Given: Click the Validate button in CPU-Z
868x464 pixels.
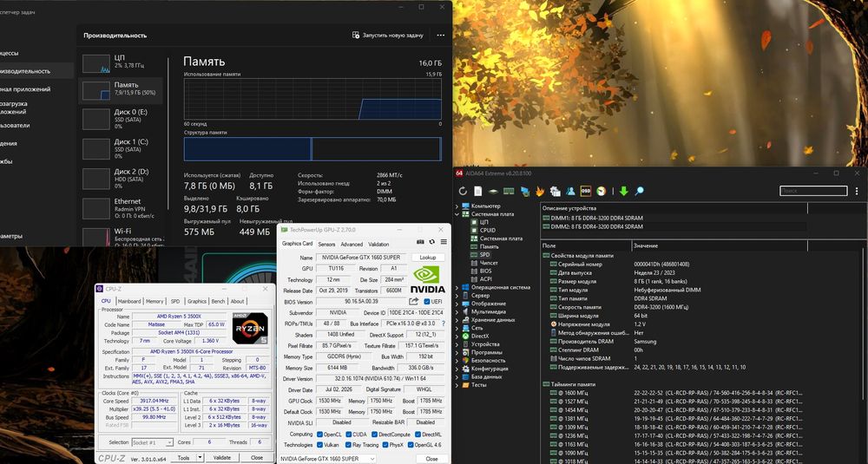Looking at the screenshot, I should coord(222,458).
